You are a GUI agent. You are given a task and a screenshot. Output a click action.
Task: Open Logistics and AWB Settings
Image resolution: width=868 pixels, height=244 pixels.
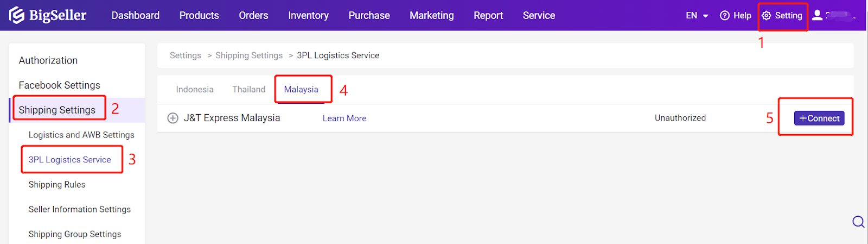(x=81, y=135)
